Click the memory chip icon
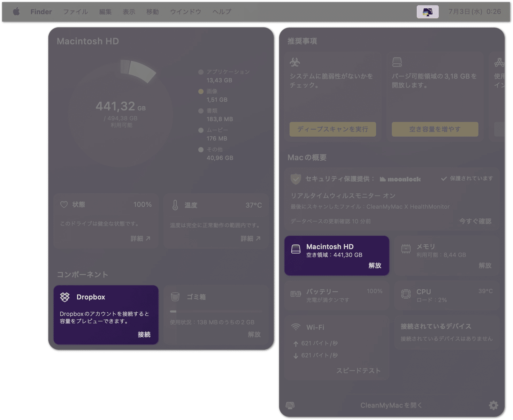 point(406,249)
